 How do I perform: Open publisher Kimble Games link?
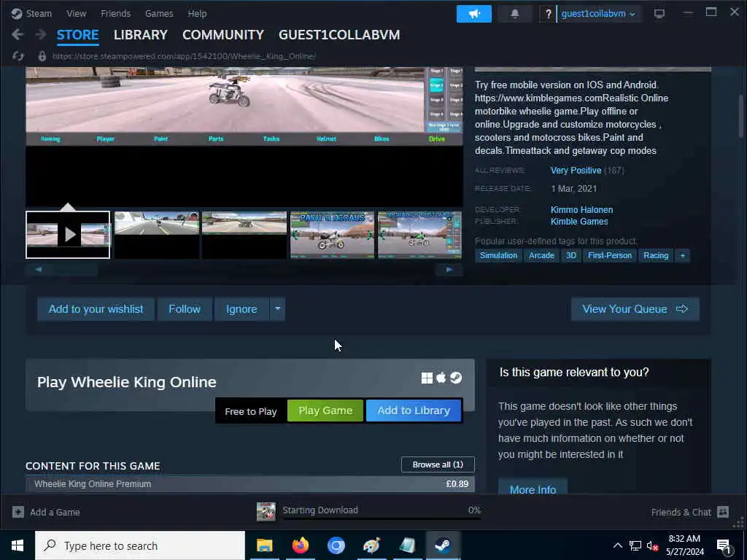[579, 222]
